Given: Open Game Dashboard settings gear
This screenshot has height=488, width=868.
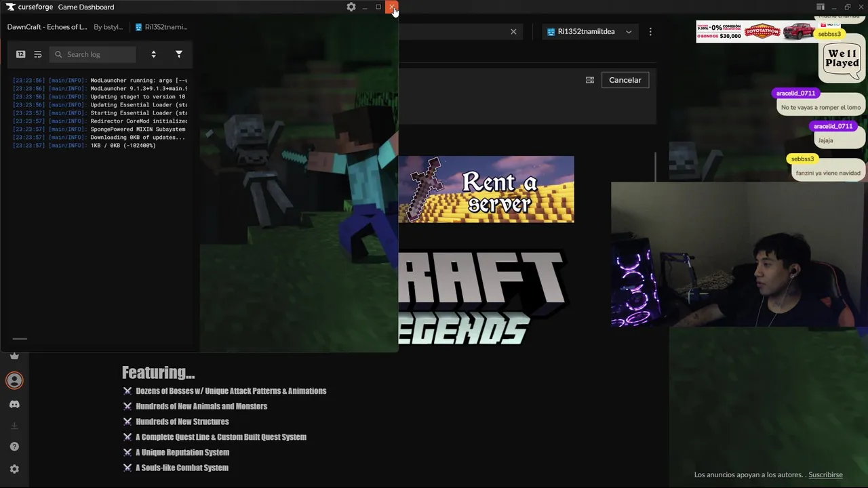Looking at the screenshot, I should tap(351, 7).
